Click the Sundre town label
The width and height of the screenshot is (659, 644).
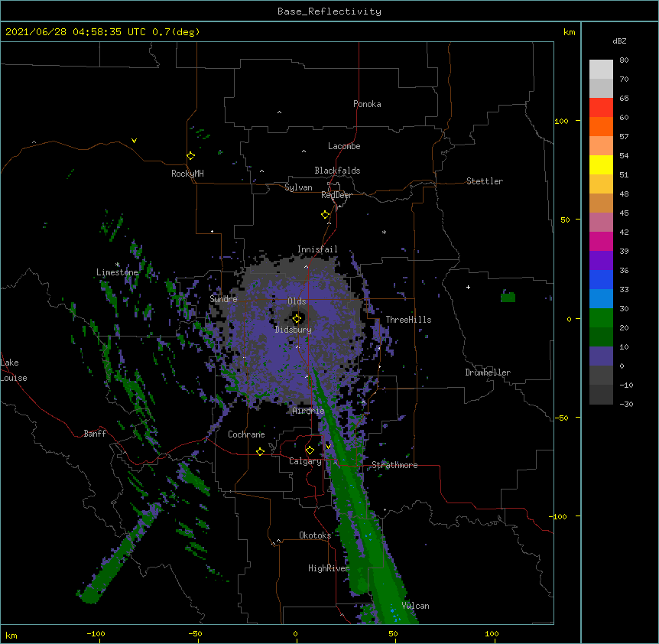click(x=223, y=299)
